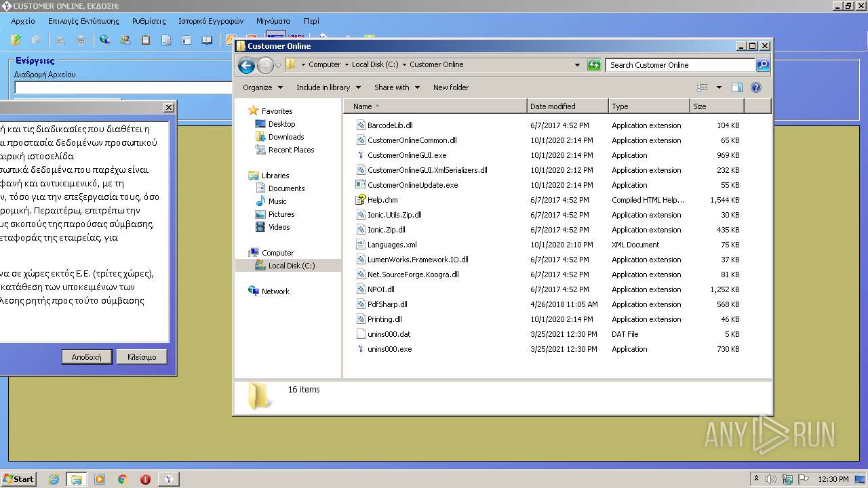Click the globe network icon in main toolbar
Image resolution: width=868 pixels, height=488 pixels.
(104, 40)
